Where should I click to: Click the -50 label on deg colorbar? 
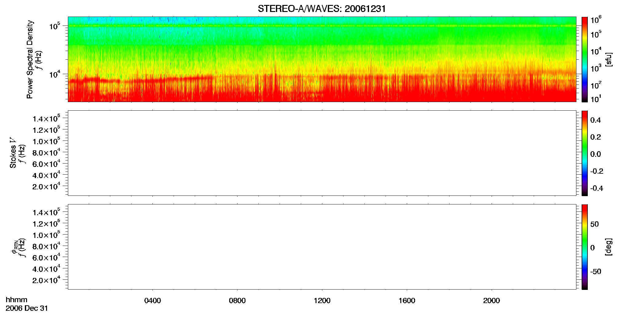tap(596, 272)
